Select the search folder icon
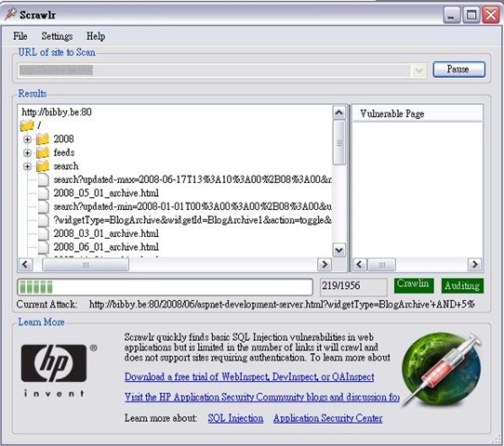The image size is (504, 446). tap(43, 166)
